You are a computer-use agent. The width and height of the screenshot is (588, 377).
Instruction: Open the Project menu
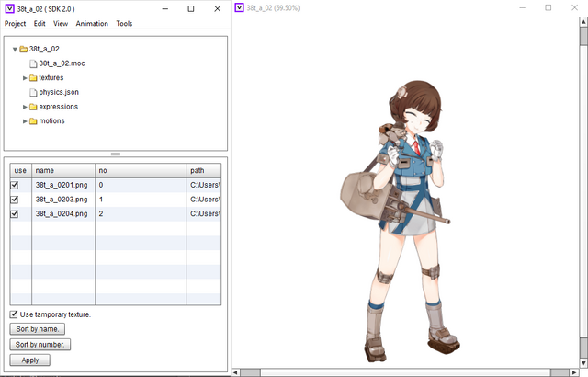coord(15,23)
